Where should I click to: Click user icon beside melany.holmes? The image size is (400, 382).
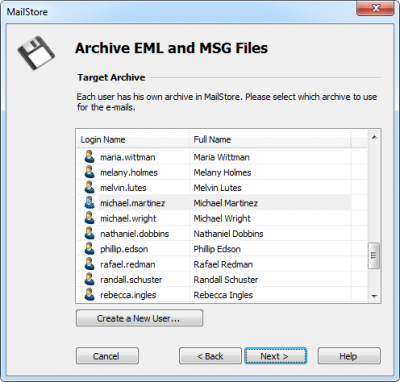click(x=89, y=172)
